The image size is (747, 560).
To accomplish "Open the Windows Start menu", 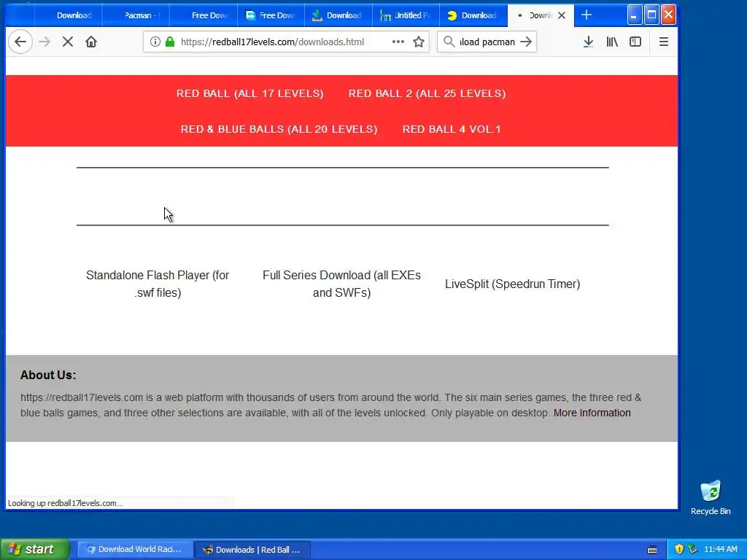I will tap(35, 549).
